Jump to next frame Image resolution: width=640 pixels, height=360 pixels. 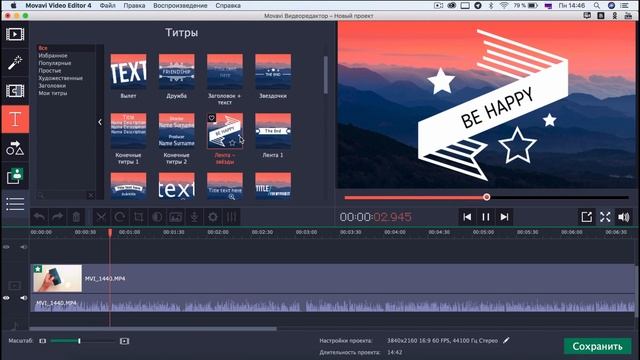[504, 217]
